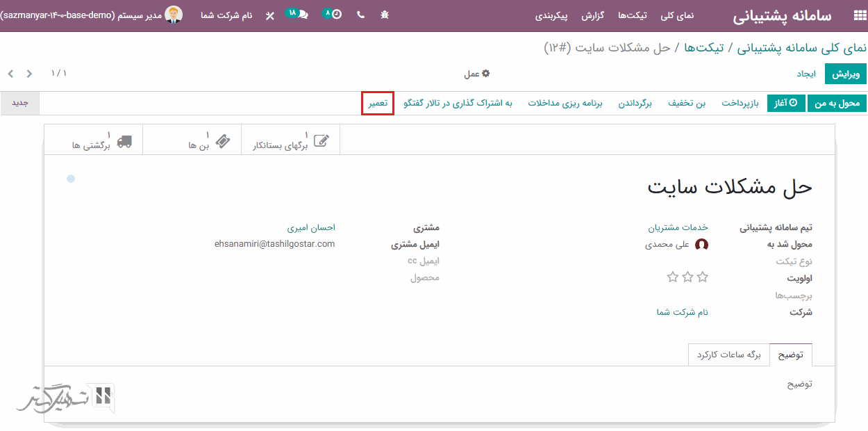This screenshot has width=868, height=431.
Task: Open the بن ها coupons stat button
Action: click(192, 141)
